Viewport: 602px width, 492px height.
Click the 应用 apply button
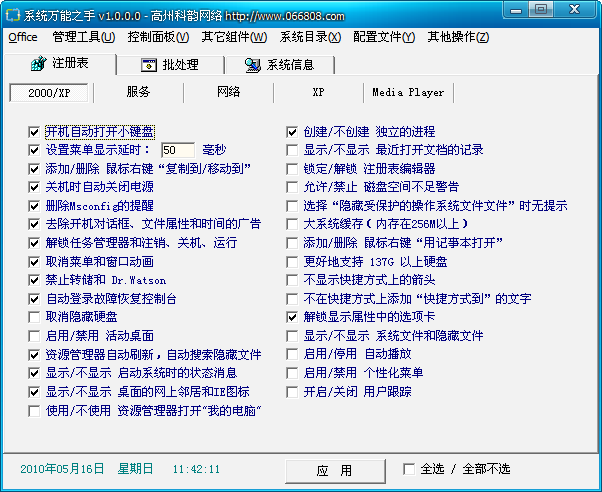tap(334, 470)
